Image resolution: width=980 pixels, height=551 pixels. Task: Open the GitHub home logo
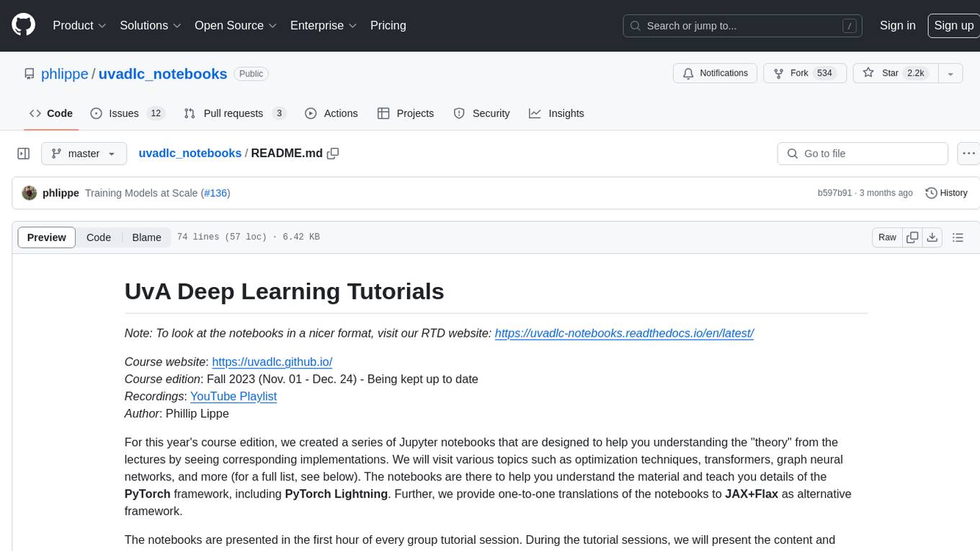23,25
